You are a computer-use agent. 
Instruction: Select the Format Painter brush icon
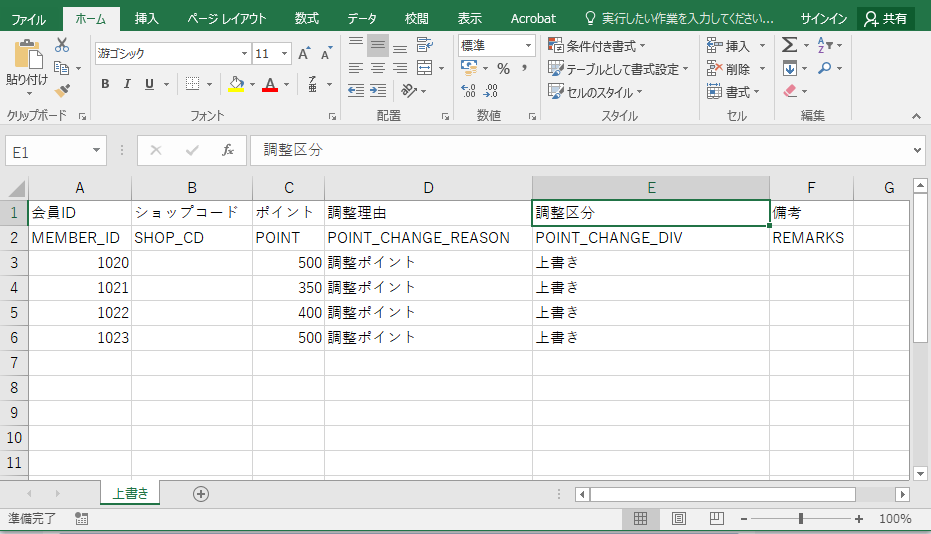pyautogui.click(x=62, y=90)
